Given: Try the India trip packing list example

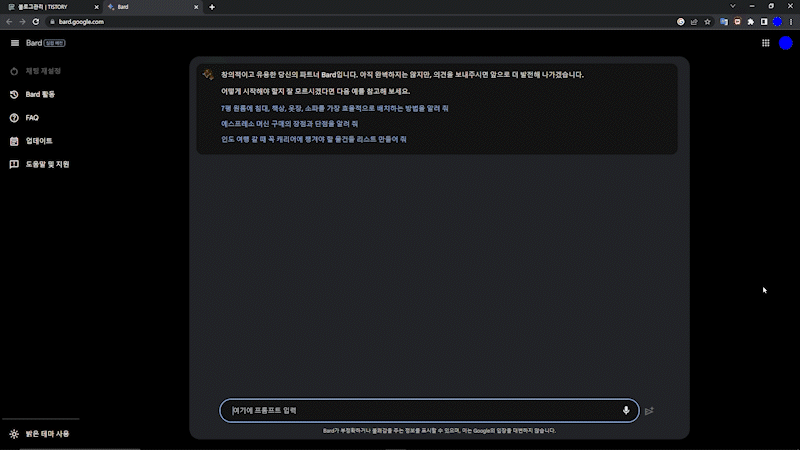Looking at the screenshot, I should pyautogui.click(x=313, y=139).
